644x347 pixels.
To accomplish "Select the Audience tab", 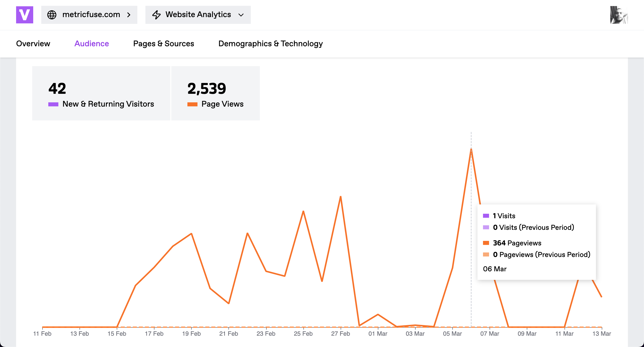I will (92, 44).
